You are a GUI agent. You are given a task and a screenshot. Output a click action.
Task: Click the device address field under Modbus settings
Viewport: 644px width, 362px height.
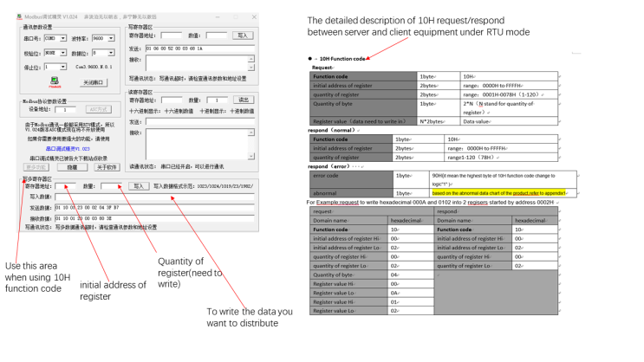[65, 110]
